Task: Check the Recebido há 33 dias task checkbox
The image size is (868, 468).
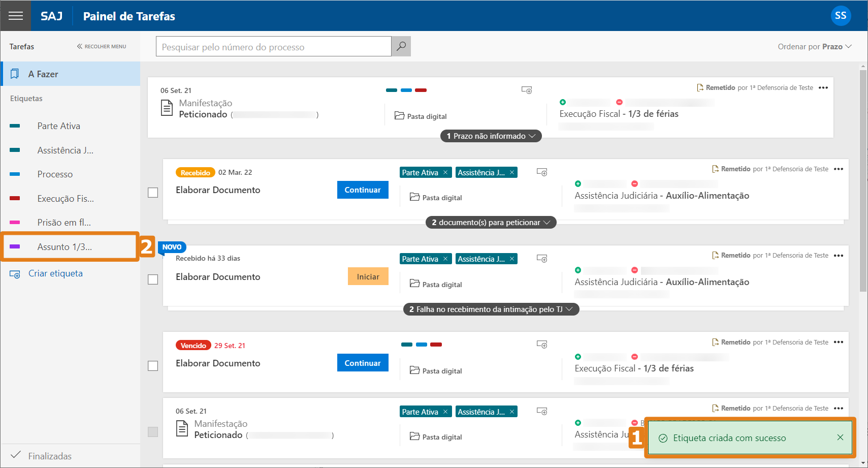Action: click(153, 279)
